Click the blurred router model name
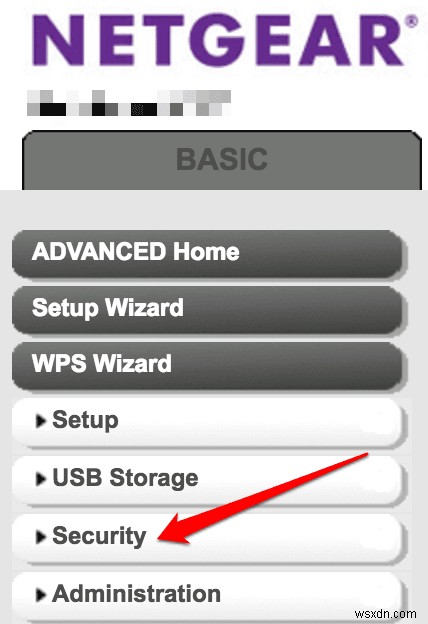 tap(129, 103)
